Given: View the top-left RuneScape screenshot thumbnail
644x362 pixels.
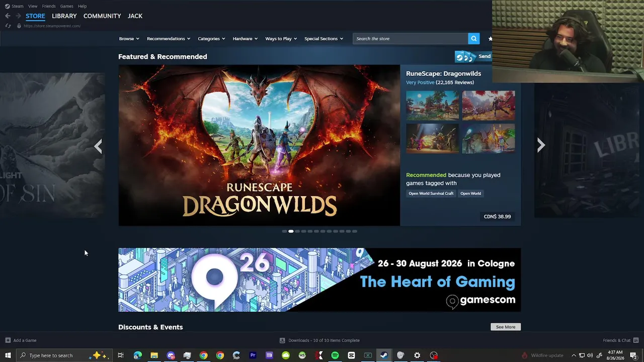Looking at the screenshot, I should point(433,106).
